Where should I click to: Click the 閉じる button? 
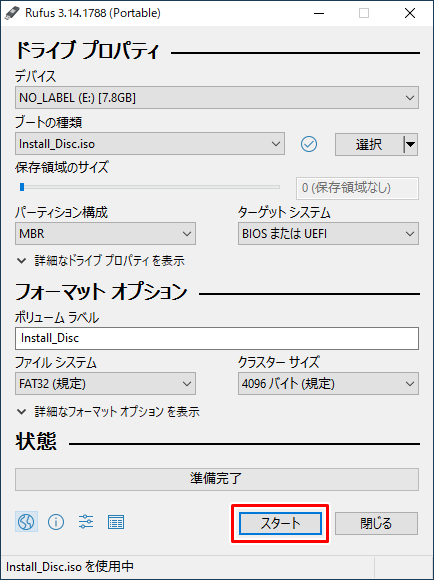(376, 523)
